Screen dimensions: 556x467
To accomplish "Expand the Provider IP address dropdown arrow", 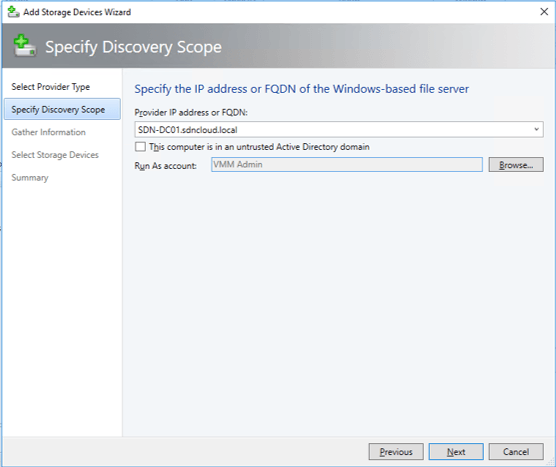I will pyautogui.click(x=536, y=129).
